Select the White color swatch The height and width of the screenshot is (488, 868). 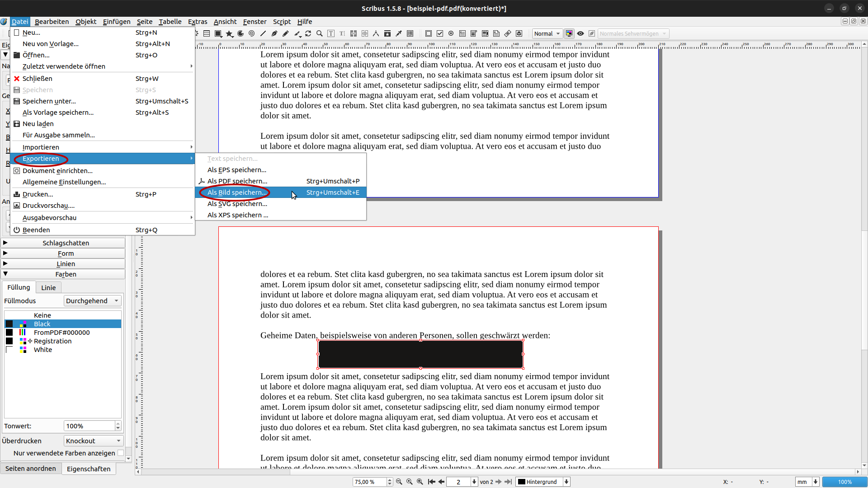(43, 350)
